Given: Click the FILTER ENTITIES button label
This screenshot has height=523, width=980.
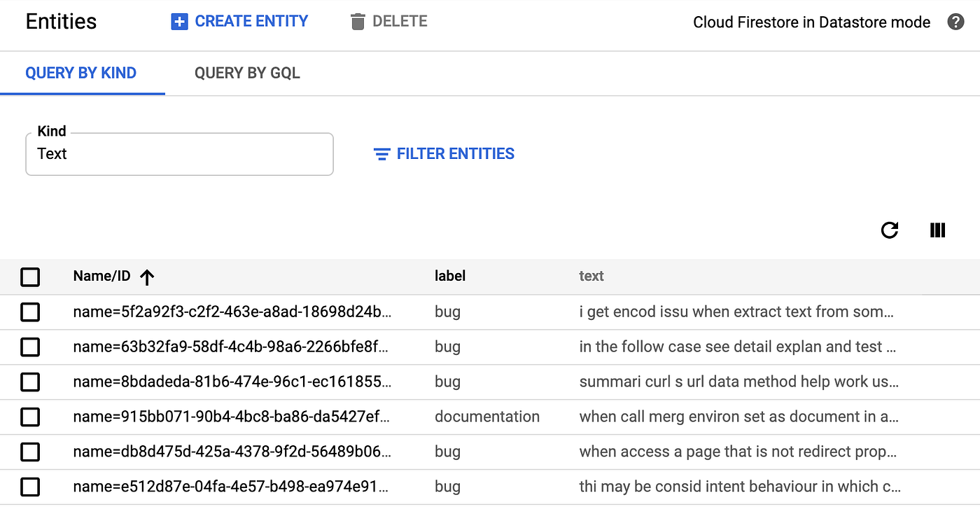Looking at the screenshot, I should [x=456, y=154].
